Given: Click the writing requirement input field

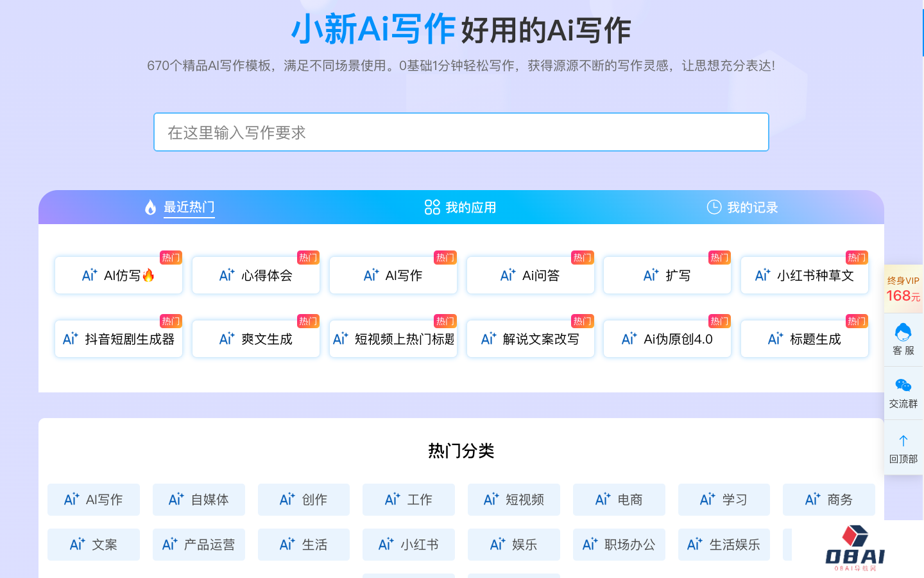Looking at the screenshot, I should pyautogui.click(x=461, y=132).
